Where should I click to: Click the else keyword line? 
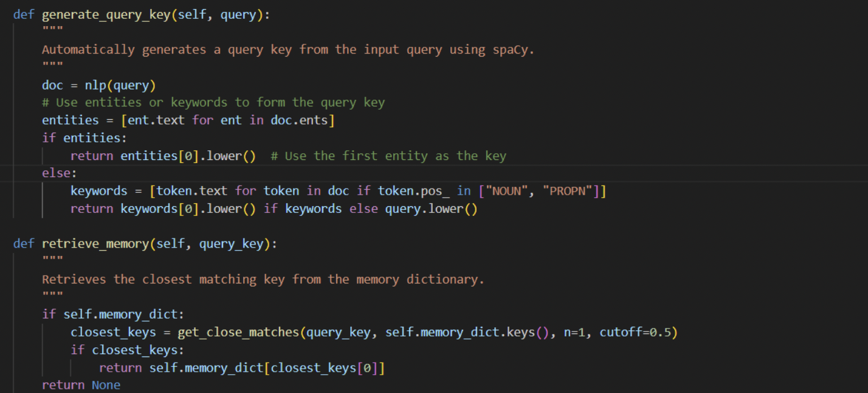[56, 173]
